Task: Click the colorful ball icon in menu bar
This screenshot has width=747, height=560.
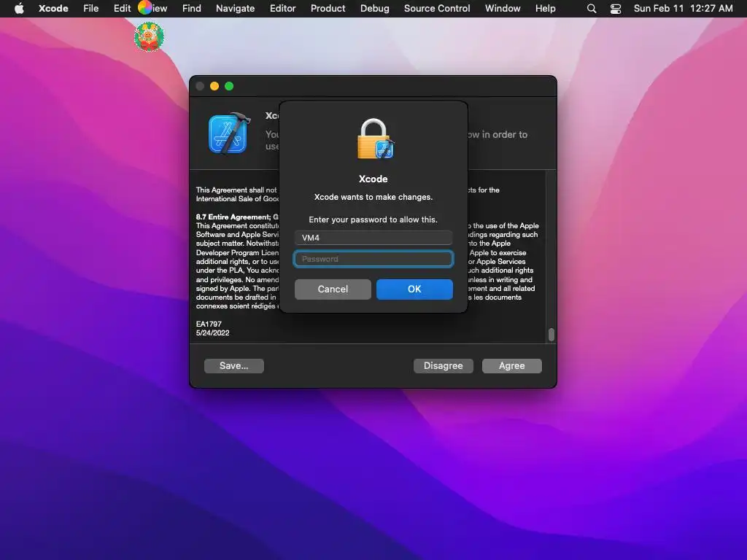Action: pyautogui.click(x=145, y=7)
